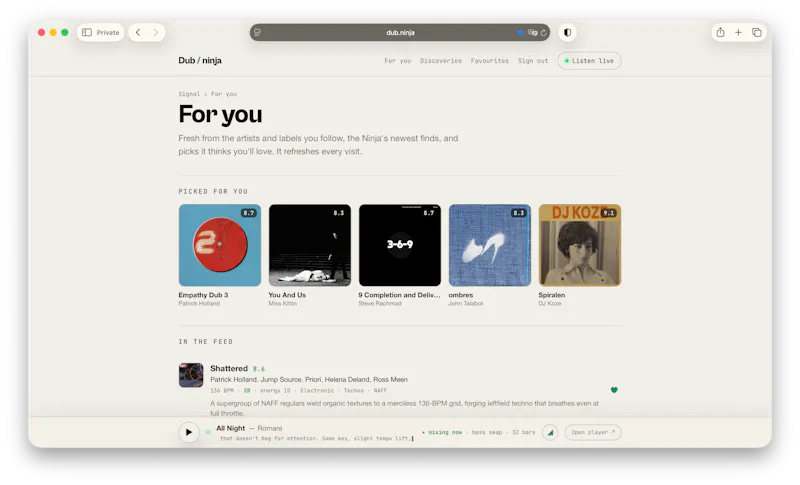Click the dub.ninja address bar

coord(400,32)
